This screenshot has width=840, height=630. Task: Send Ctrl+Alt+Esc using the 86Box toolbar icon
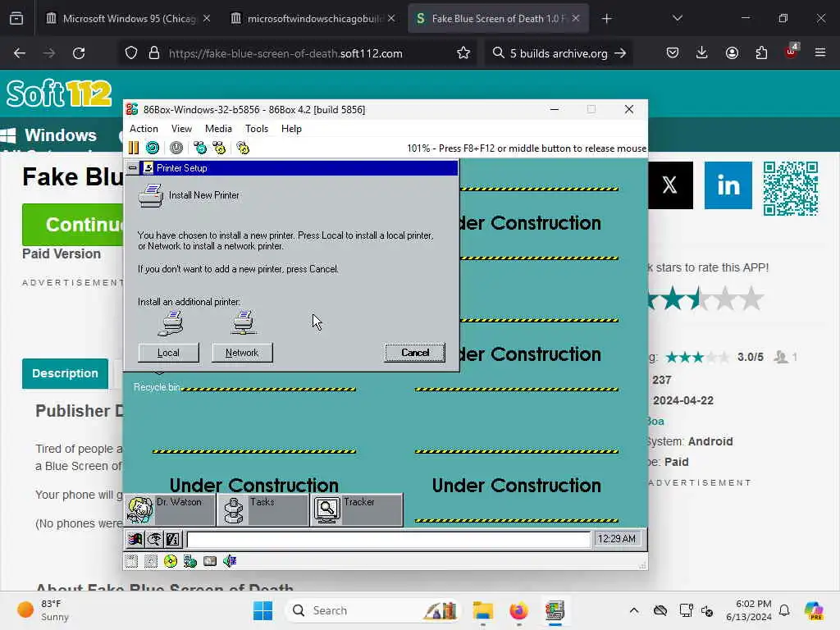tap(219, 148)
